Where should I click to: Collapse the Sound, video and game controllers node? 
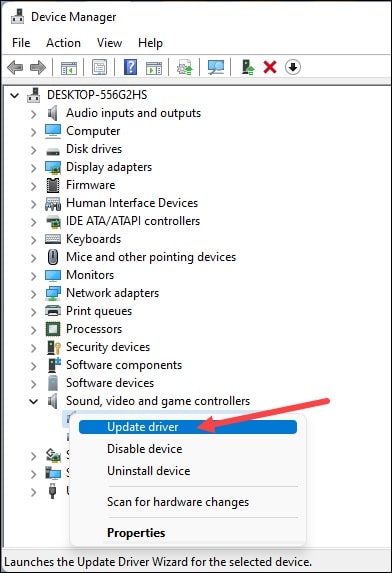(33, 402)
